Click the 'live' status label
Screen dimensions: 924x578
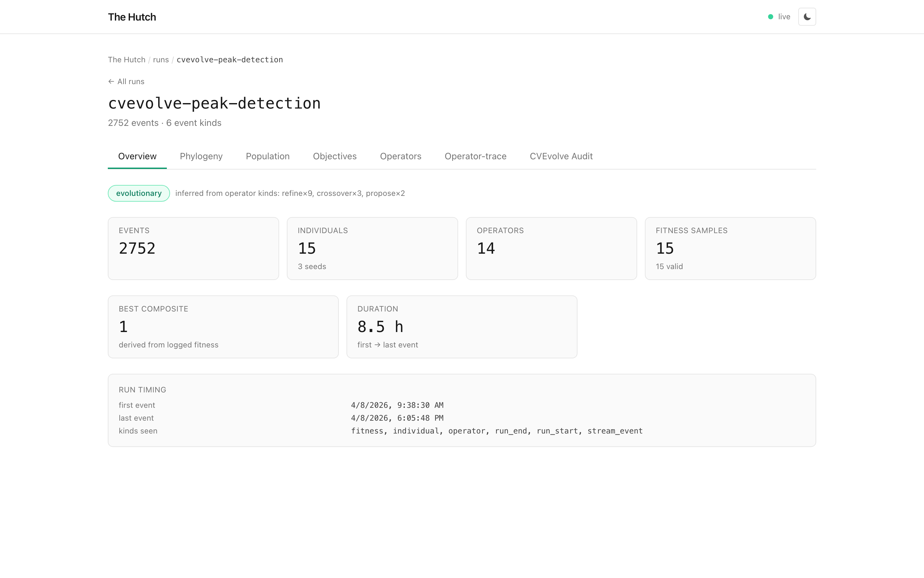tap(784, 17)
